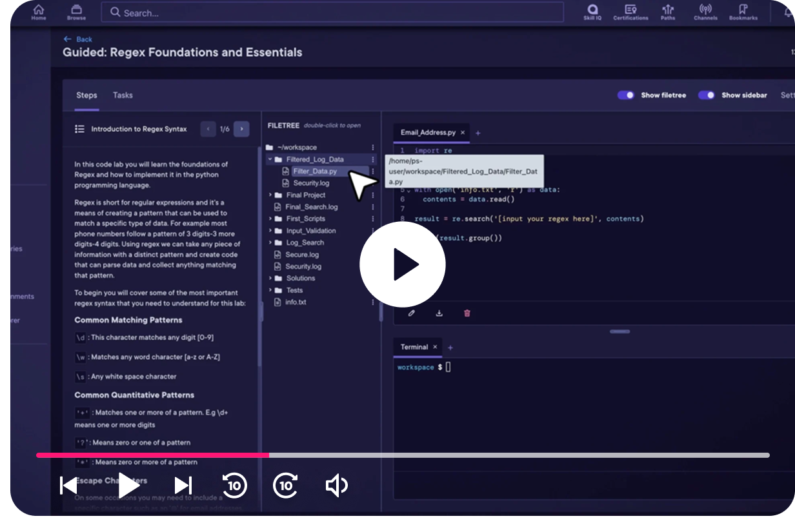Click the search field

(x=333, y=12)
